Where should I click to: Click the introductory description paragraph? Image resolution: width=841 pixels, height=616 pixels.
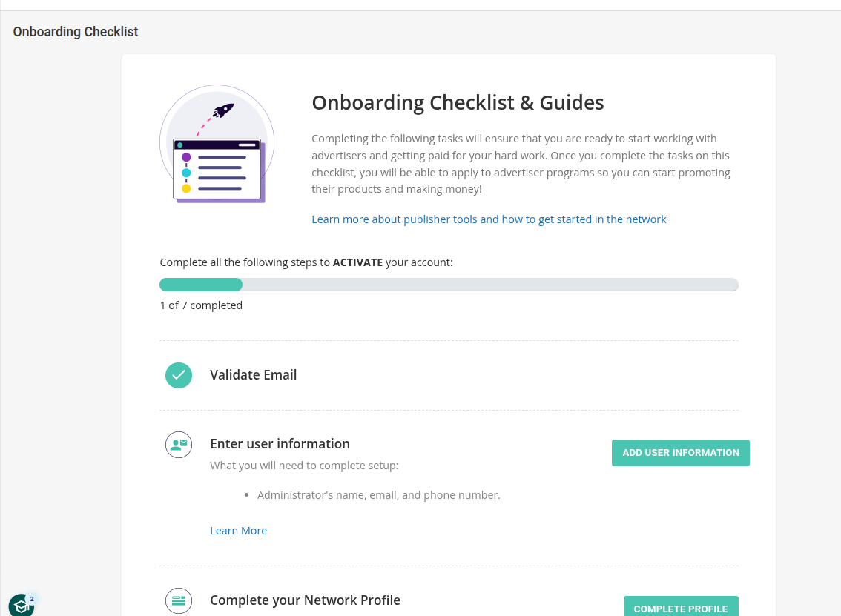coord(521,164)
